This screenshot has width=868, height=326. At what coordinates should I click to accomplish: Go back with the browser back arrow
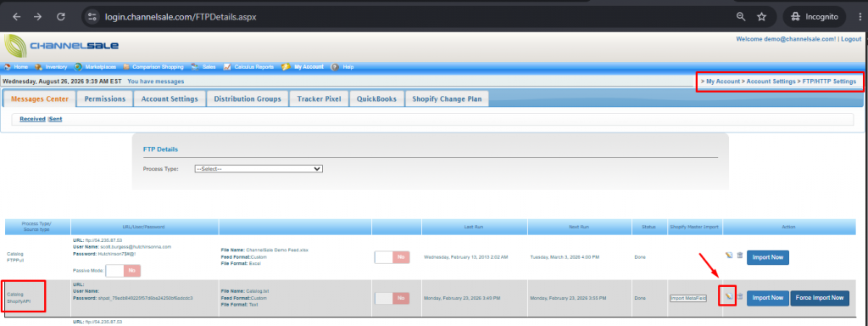17,17
